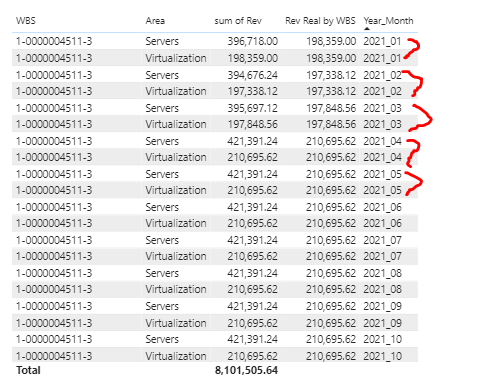
Task: Click the 2021_02 cell in the Virtualization row
Action: (382, 91)
